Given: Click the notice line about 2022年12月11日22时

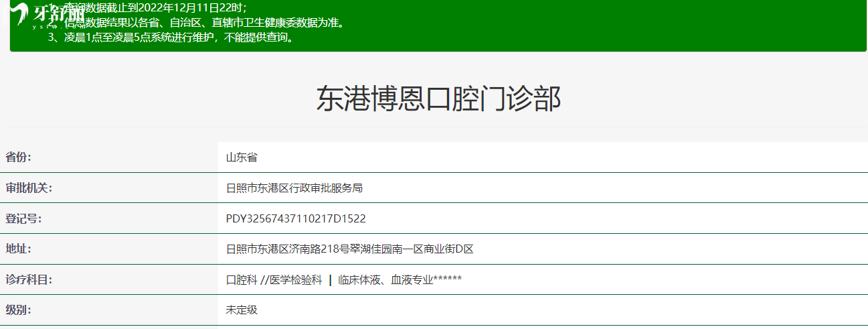Looking at the screenshot, I should pyautogui.click(x=147, y=8).
